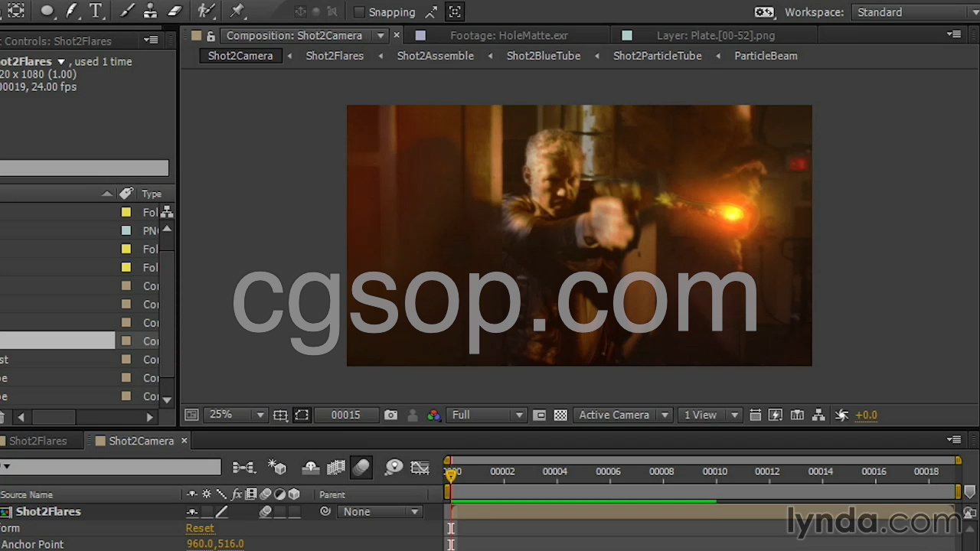Take a snapshot with camera icon
The width and height of the screenshot is (980, 551).
click(x=391, y=415)
